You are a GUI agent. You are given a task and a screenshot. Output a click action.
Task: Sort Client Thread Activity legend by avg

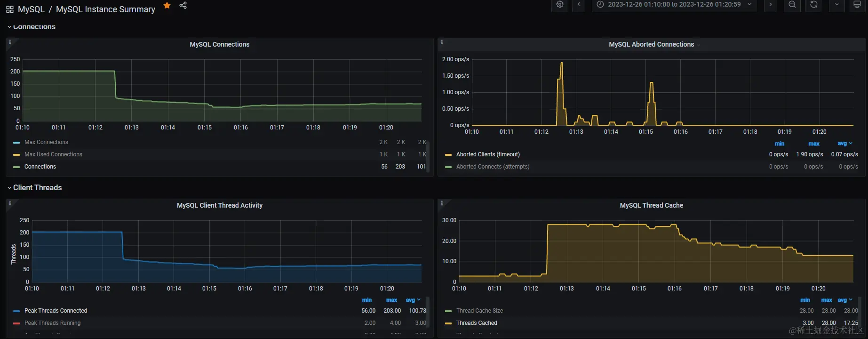pyautogui.click(x=413, y=300)
